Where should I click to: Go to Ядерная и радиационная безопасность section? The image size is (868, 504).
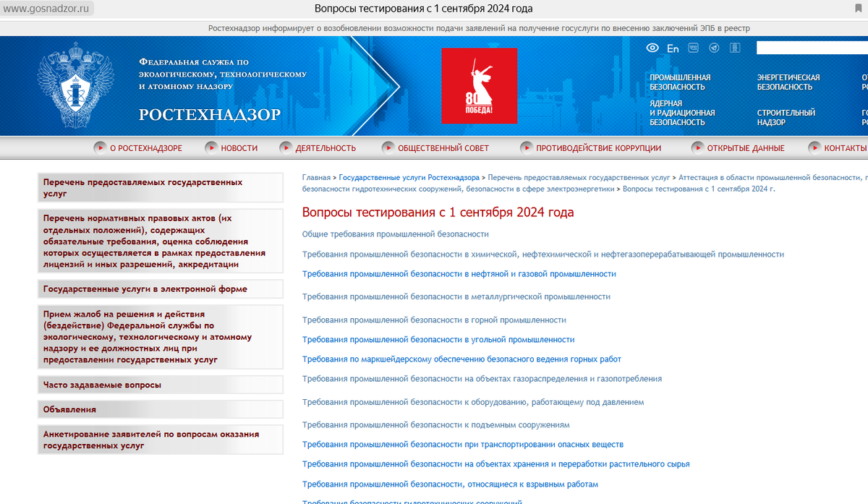682,113
